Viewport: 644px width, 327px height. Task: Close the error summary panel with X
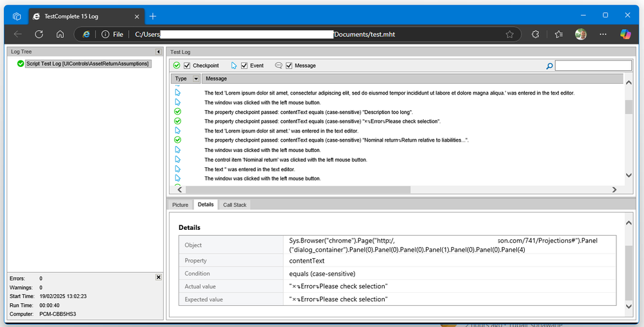click(159, 277)
